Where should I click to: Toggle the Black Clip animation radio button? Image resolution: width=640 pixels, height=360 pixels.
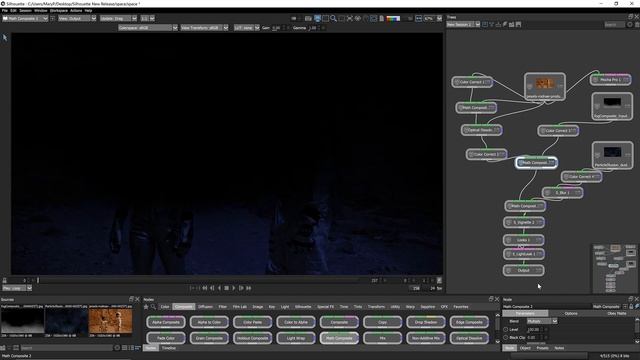click(x=506, y=338)
